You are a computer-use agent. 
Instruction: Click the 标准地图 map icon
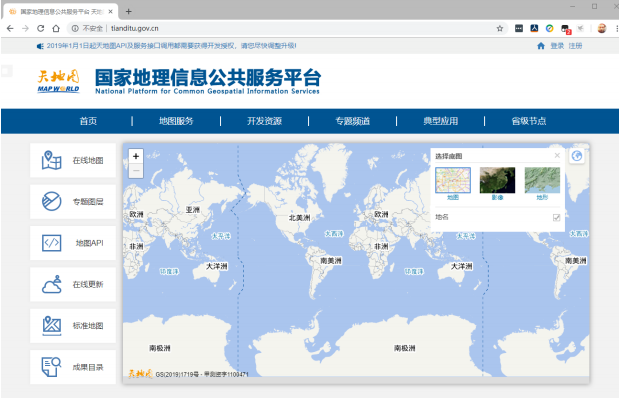(51, 325)
